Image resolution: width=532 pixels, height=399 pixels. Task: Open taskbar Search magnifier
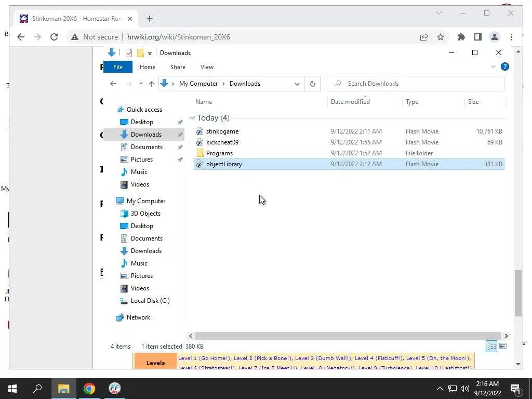coord(37,389)
